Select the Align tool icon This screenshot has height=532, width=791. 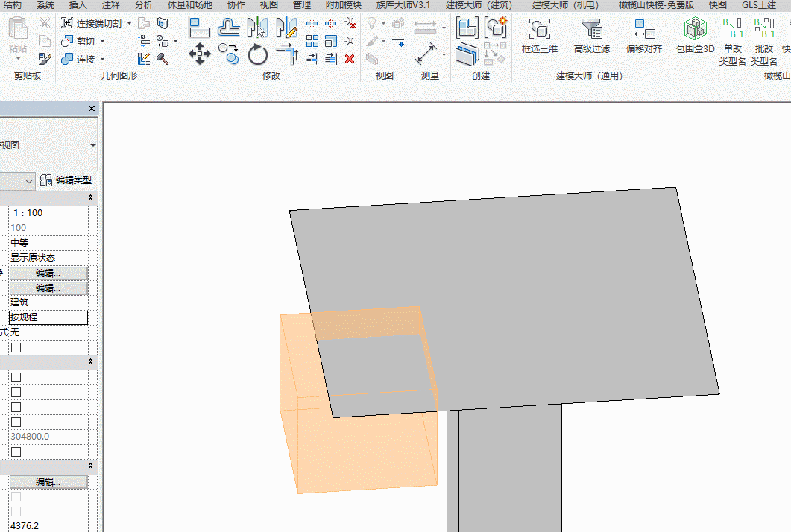[x=199, y=28]
